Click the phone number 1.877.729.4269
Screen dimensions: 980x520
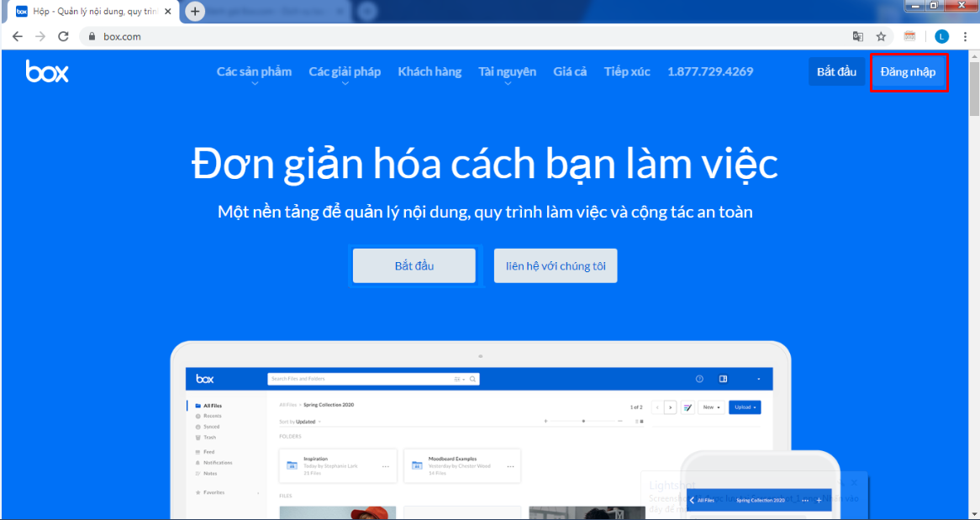pos(710,71)
